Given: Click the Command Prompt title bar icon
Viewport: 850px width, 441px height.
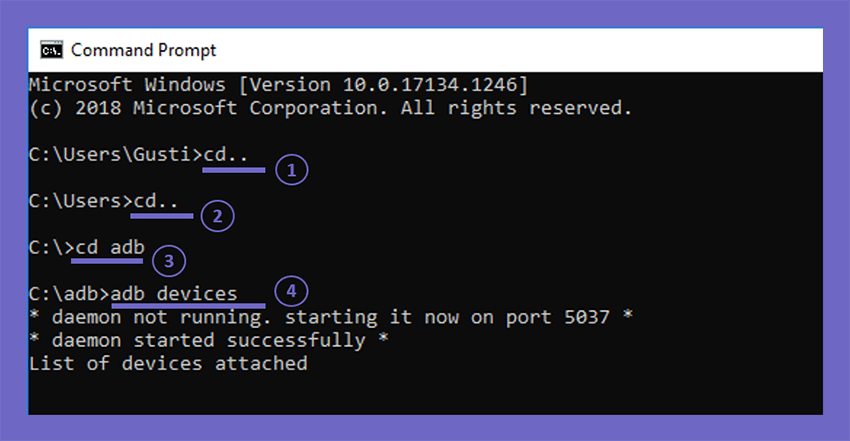Looking at the screenshot, I should [x=51, y=50].
